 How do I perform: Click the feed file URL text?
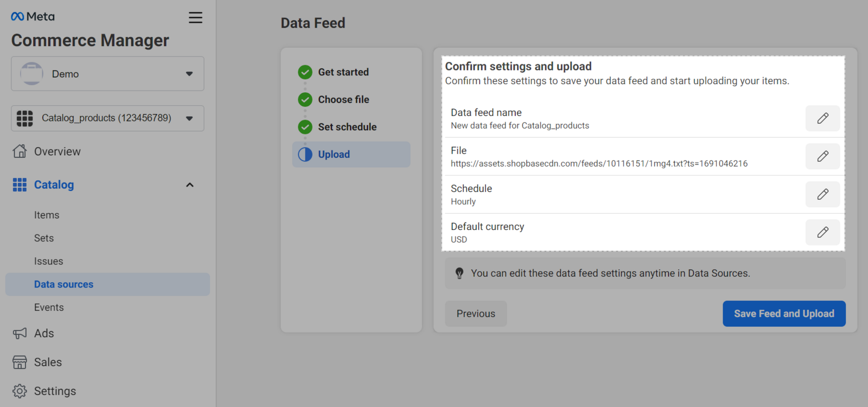tap(599, 163)
